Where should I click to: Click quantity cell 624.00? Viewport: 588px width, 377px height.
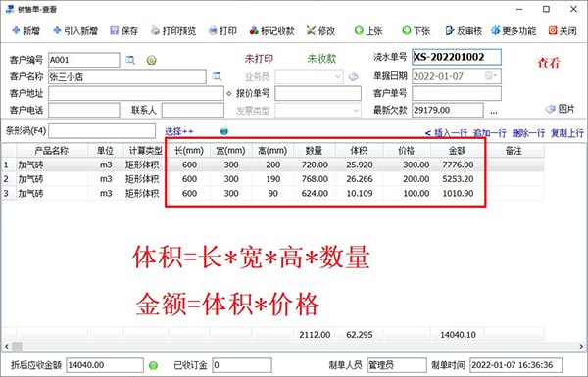(315, 193)
